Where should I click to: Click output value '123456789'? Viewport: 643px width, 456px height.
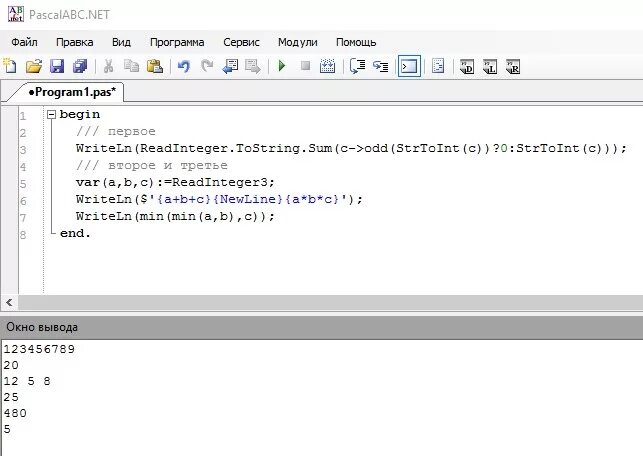[39, 349]
